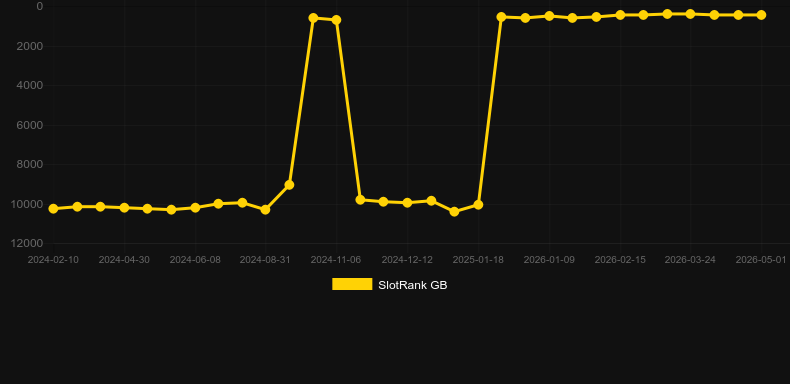Click the data point above 2025-01-18

[478, 205]
